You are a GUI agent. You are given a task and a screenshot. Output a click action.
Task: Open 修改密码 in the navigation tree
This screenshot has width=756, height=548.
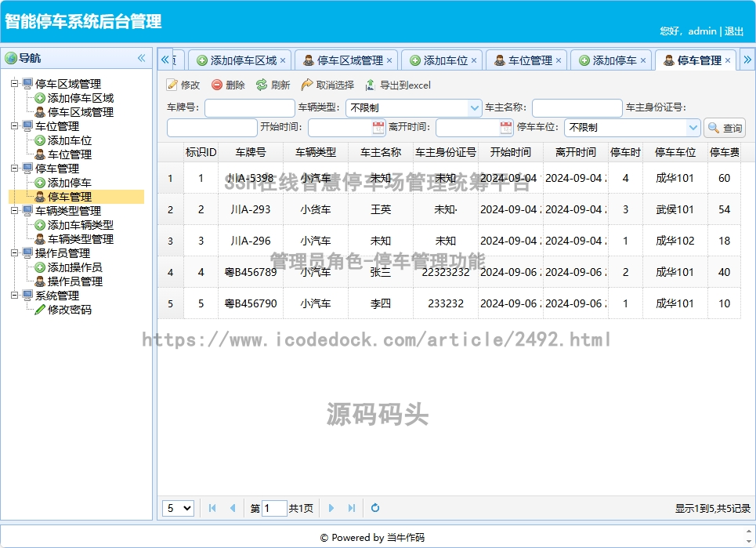[70, 309]
